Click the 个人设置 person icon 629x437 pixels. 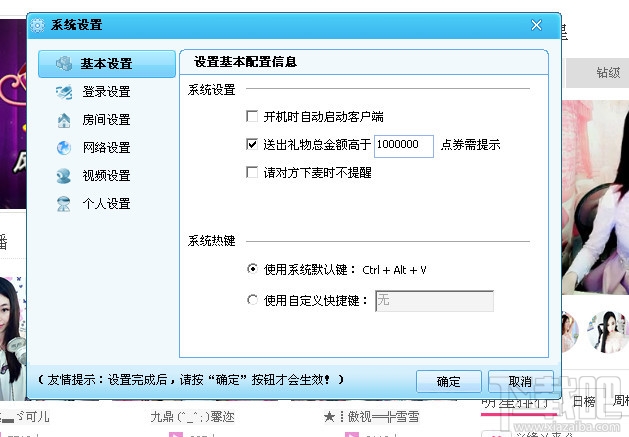64,204
